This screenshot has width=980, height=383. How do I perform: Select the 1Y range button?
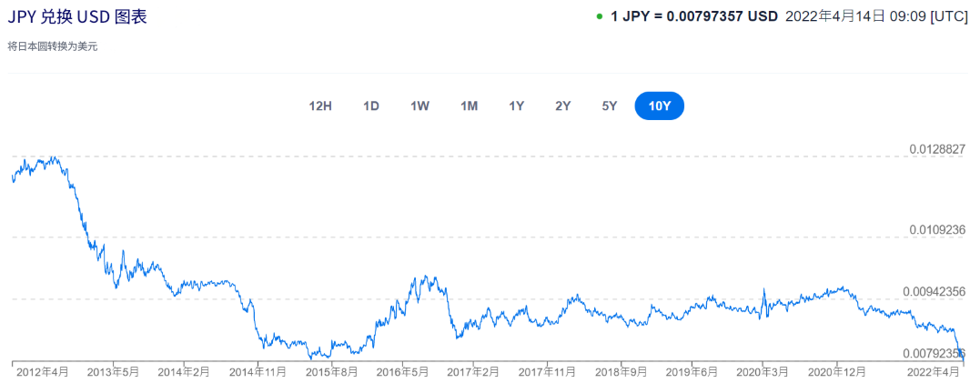pyautogui.click(x=516, y=106)
